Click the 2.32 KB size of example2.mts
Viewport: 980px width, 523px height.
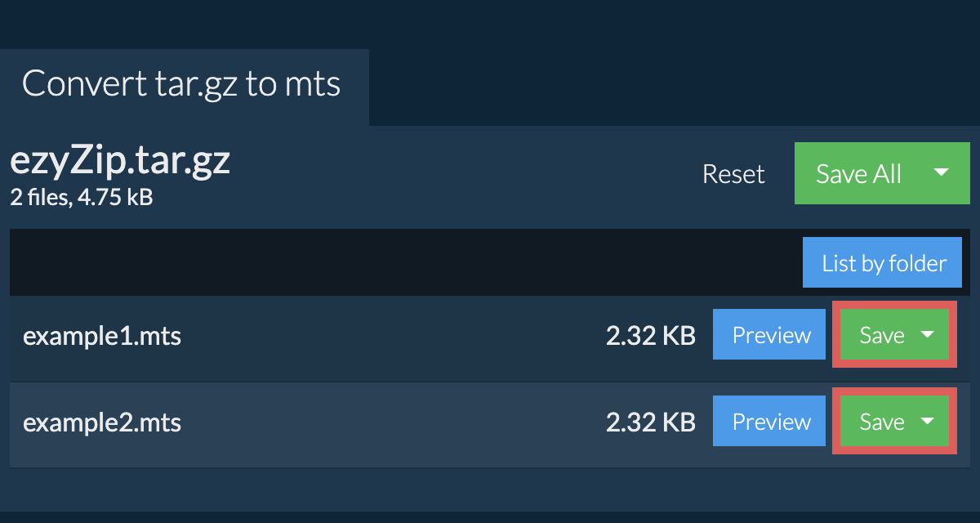point(650,422)
